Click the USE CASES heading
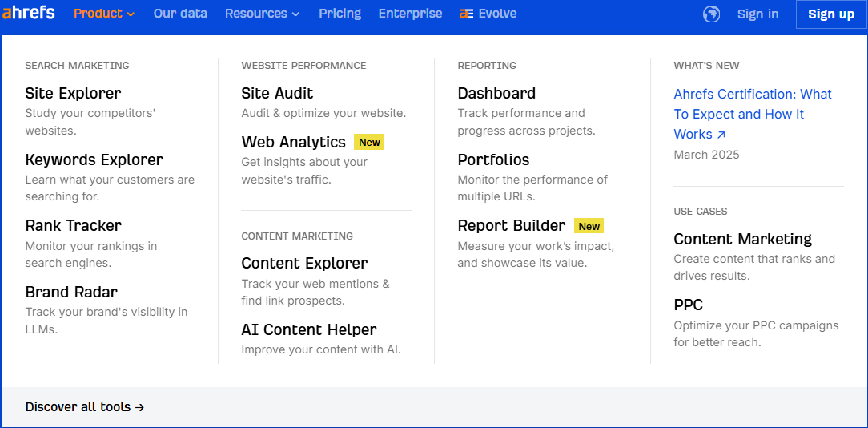868x428 pixels. 701,212
